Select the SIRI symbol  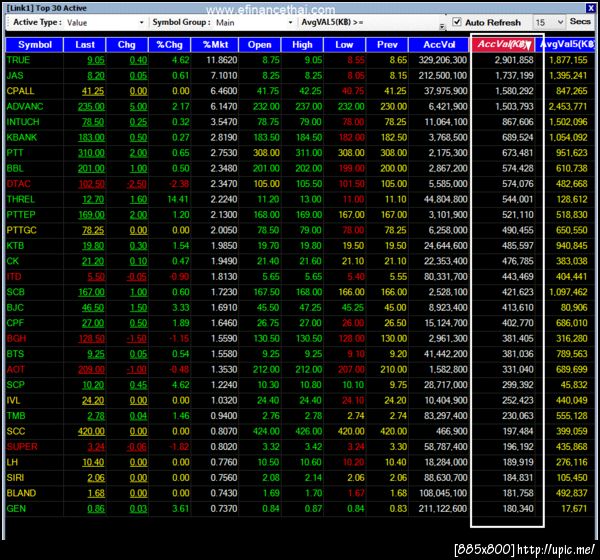click(15, 478)
